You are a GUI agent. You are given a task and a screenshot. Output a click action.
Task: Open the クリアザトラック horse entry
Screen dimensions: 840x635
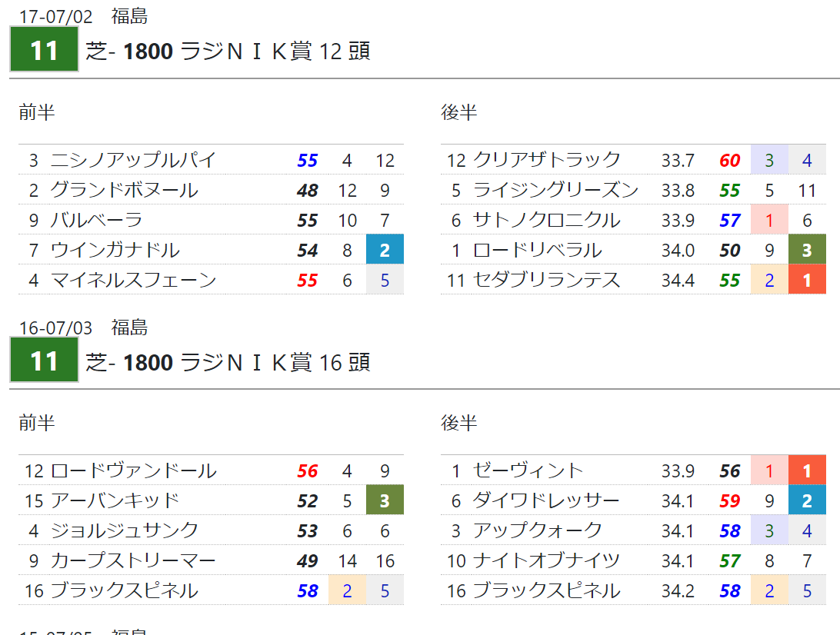(546, 160)
